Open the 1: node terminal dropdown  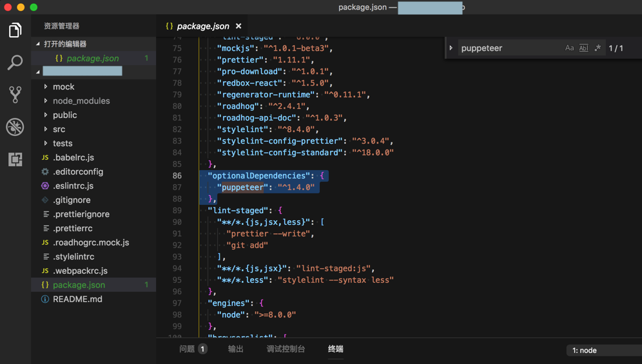point(603,350)
